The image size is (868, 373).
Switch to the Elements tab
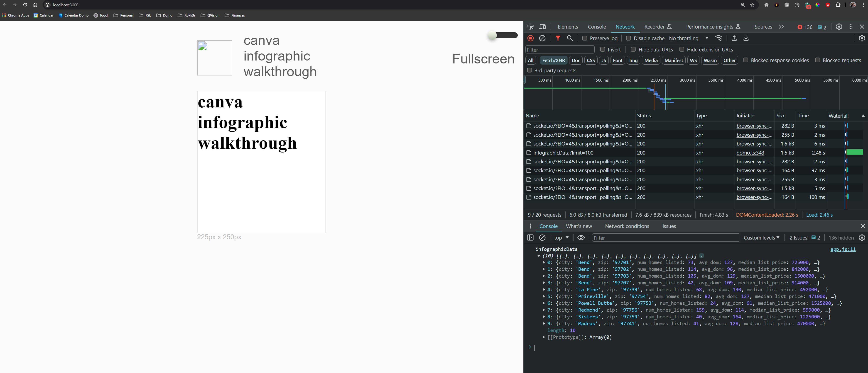(567, 27)
